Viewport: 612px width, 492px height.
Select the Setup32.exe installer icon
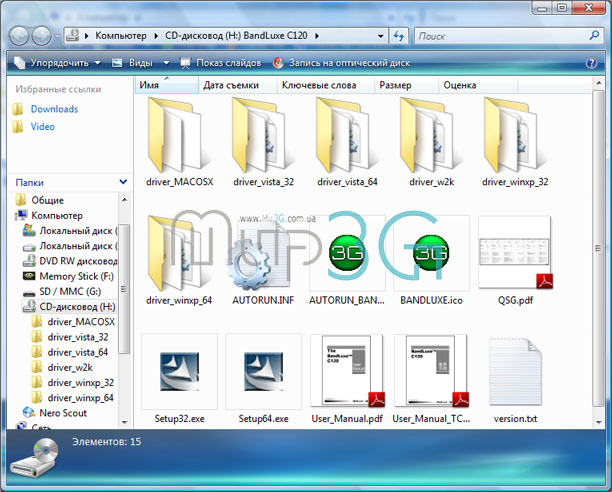180,371
